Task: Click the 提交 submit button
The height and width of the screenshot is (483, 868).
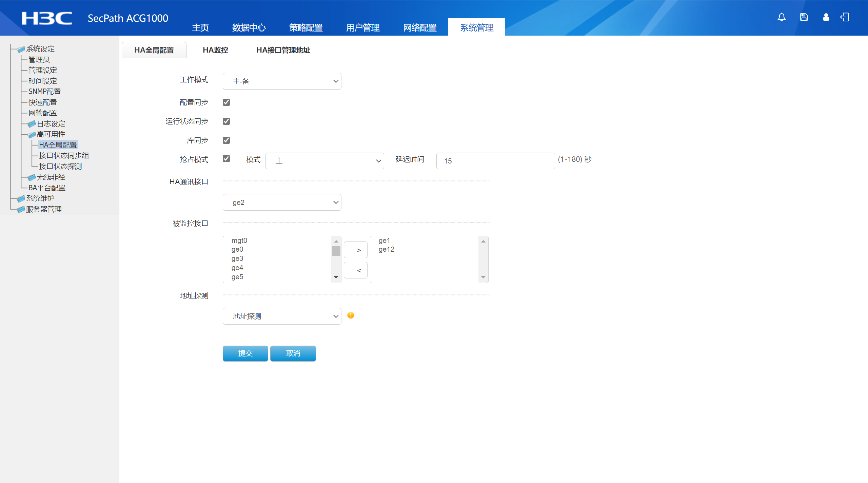Action: (x=245, y=353)
